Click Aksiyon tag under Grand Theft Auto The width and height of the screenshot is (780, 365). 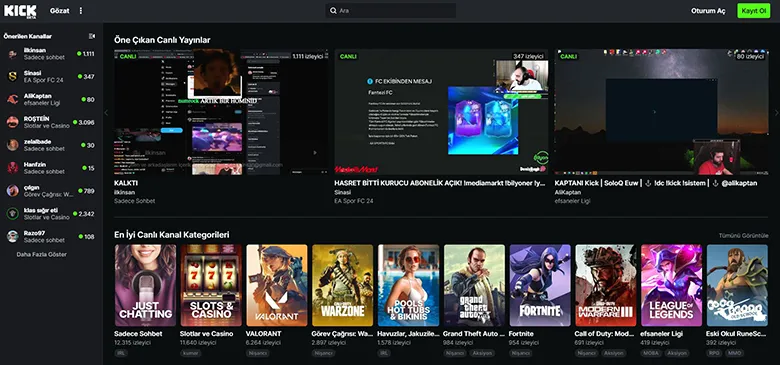[x=483, y=353]
